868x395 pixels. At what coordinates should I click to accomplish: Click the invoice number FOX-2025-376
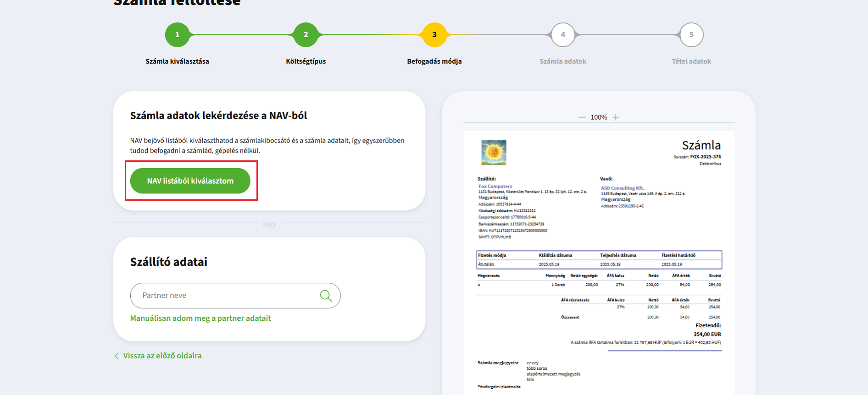point(706,157)
